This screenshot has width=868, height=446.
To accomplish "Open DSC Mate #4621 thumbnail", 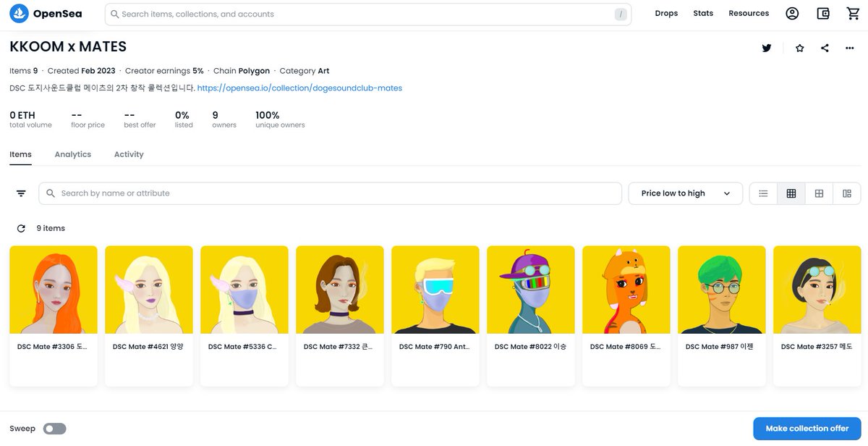I will point(149,290).
